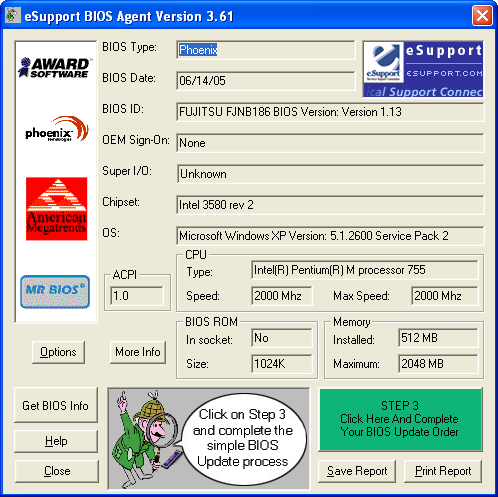Click the OS field showing Windows XP
The height and width of the screenshot is (497, 498).
click(x=330, y=236)
